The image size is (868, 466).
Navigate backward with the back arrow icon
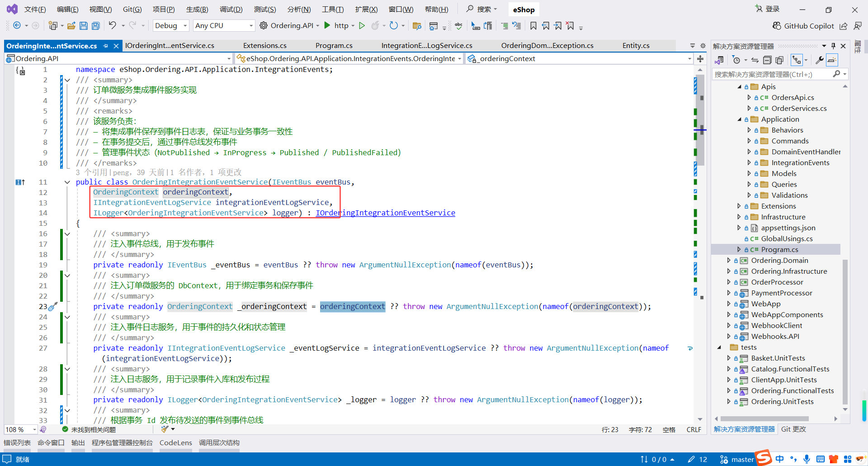click(16, 26)
